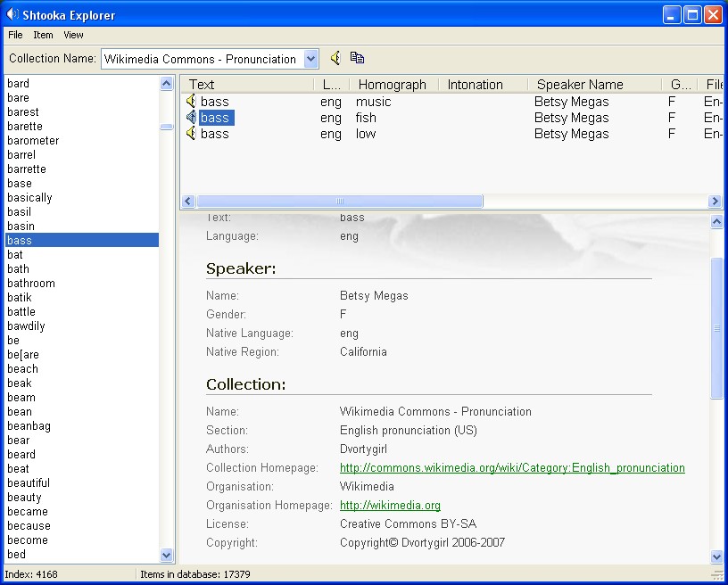Click 'Items in database: 17379' status text

coord(195,574)
